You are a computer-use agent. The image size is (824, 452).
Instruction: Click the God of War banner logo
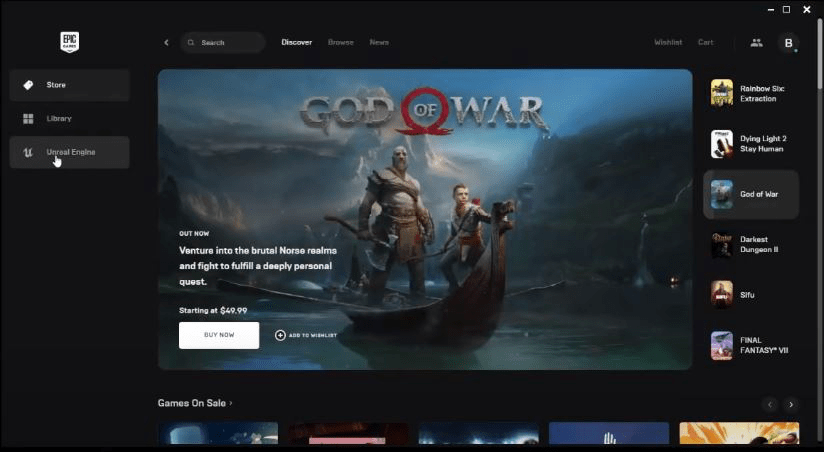click(x=424, y=111)
